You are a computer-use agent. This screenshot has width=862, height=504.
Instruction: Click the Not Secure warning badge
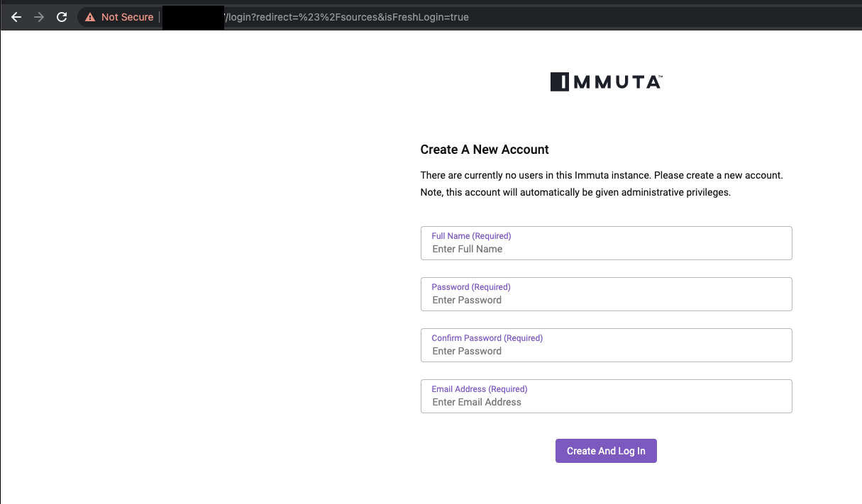(x=118, y=17)
